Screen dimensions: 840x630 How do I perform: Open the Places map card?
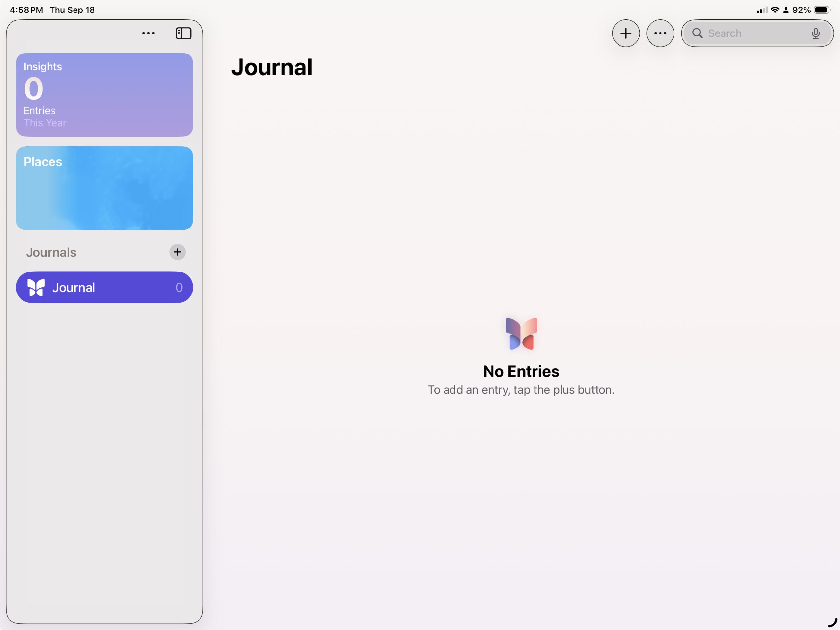[x=104, y=188]
